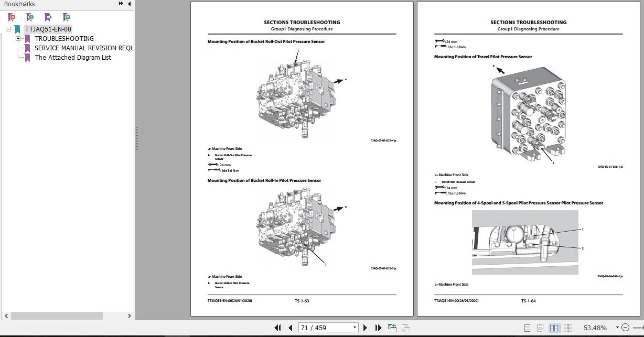
Task: Open The Attached Diagram List bookmark
Action: point(73,58)
